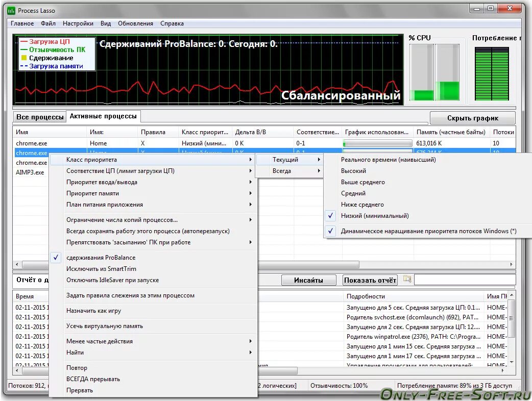Screen dimensions: 532x401
Task: Click the Инсайты button
Action: 308,280
